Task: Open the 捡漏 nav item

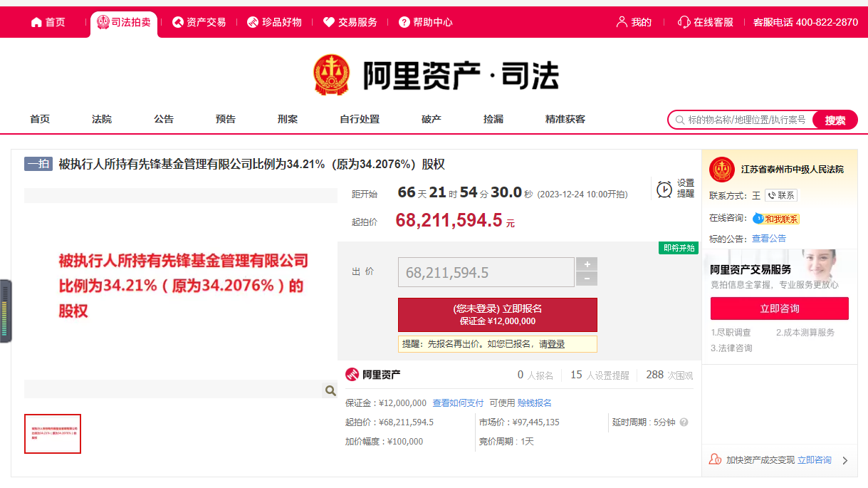Action: tap(493, 119)
